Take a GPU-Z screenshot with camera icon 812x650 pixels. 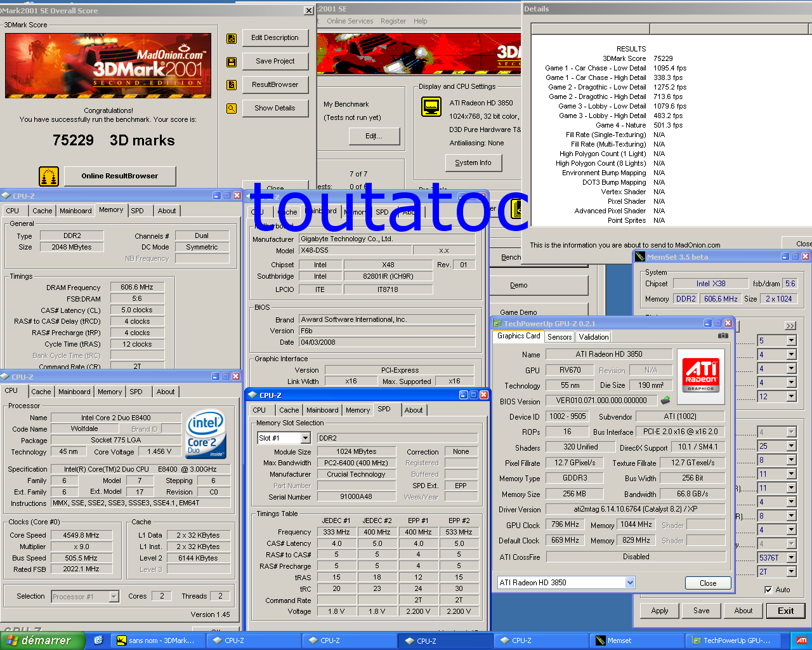pos(723,335)
